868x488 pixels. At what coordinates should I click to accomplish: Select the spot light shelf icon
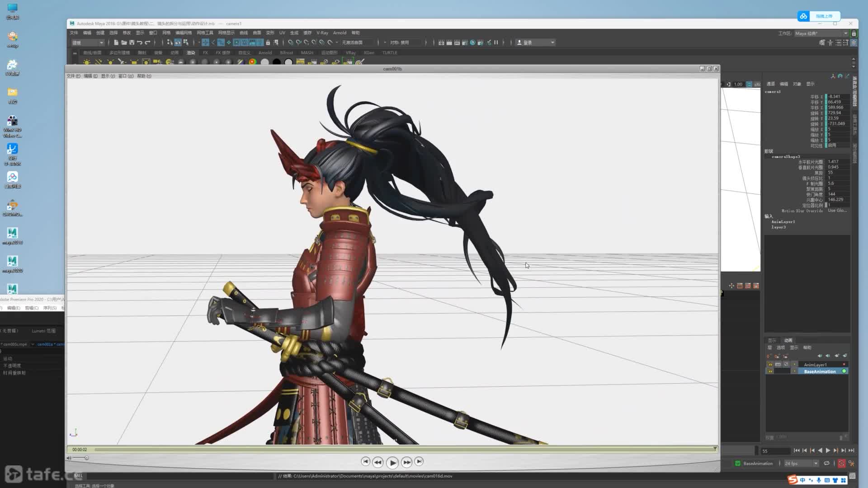122,62
